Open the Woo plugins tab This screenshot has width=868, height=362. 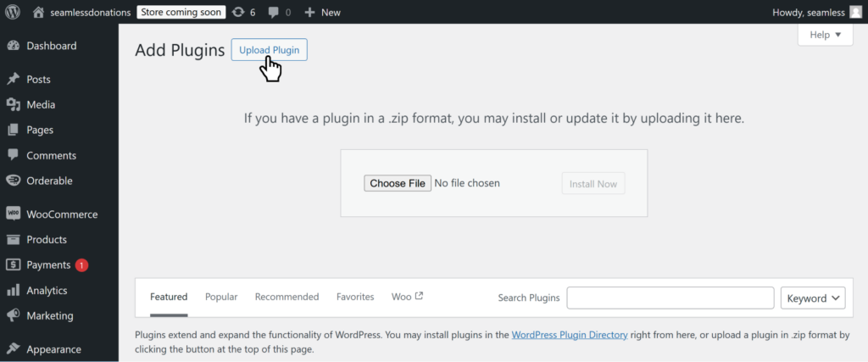click(x=408, y=297)
